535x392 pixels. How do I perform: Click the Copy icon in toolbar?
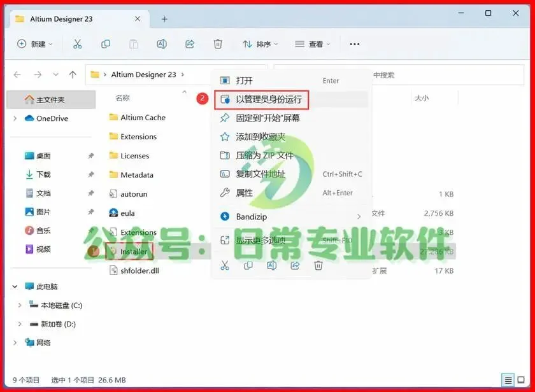106,44
